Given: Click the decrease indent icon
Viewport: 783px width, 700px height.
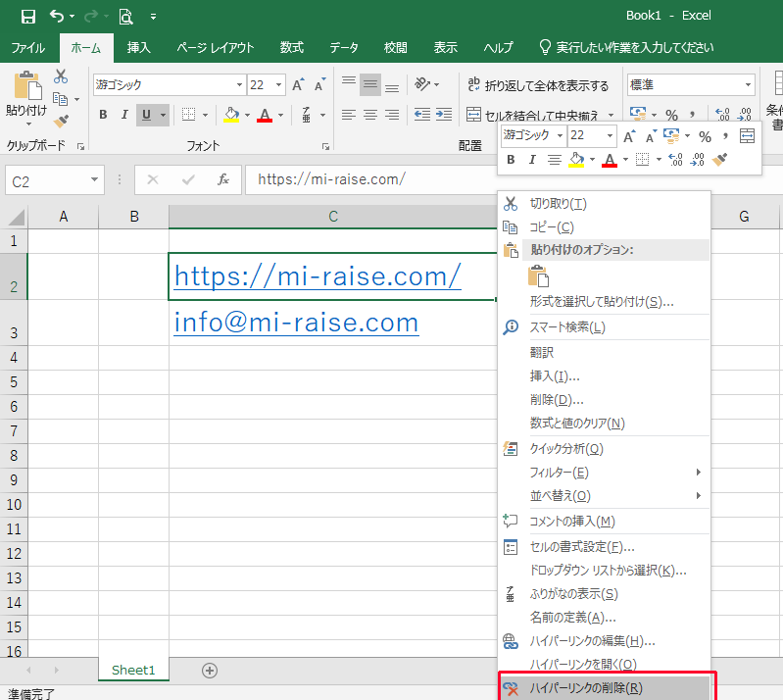Looking at the screenshot, I should pyautogui.click(x=422, y=115).
